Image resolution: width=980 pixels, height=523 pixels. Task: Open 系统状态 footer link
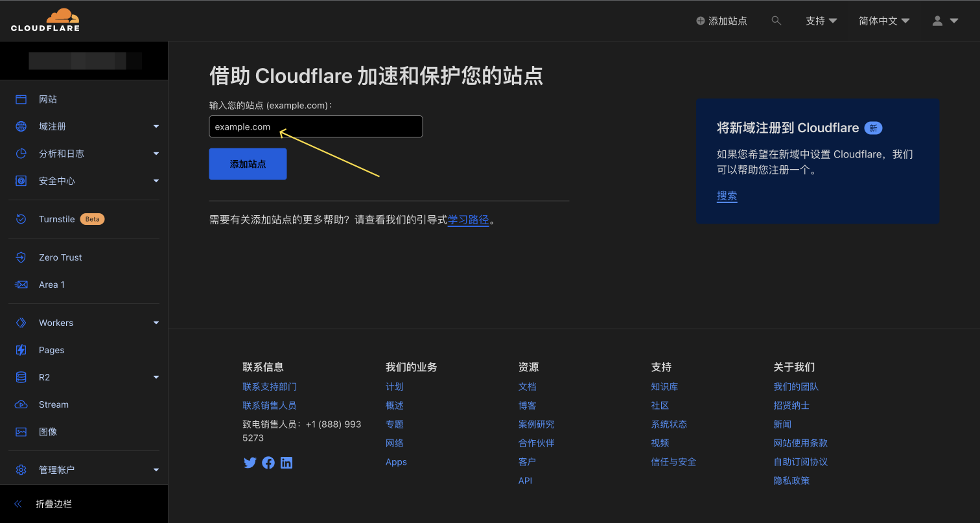[669, 424]
